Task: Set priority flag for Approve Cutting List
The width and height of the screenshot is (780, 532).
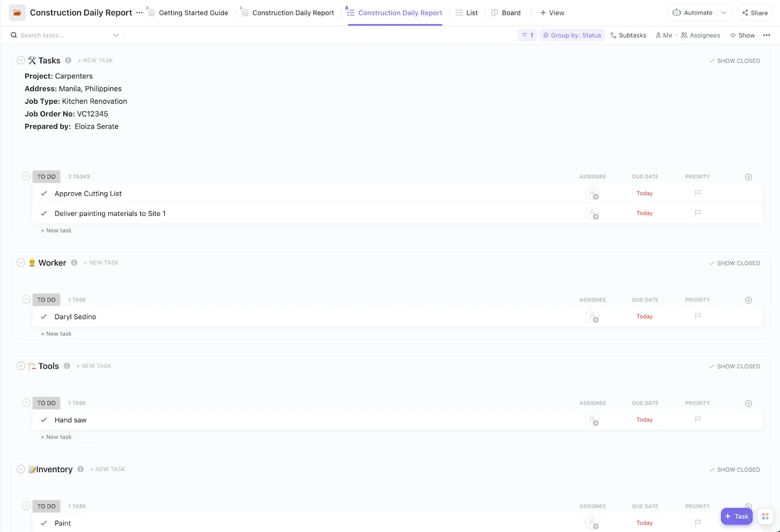Action: click(698, 193)
